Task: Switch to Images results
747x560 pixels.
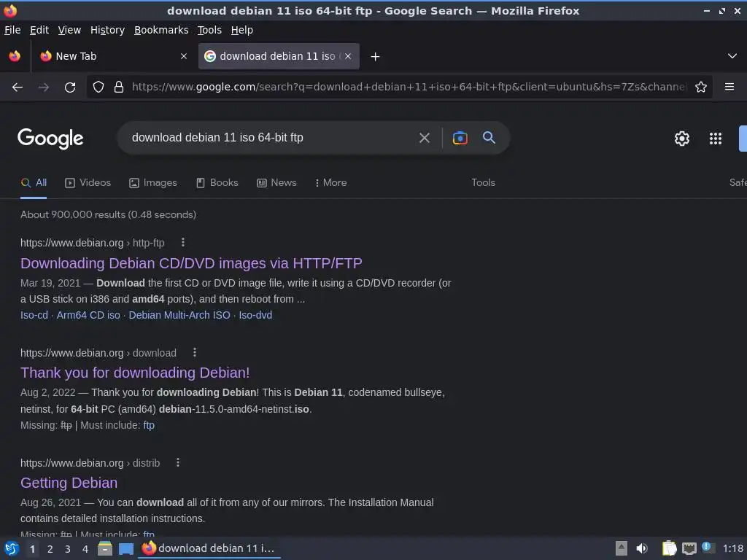Action: pos(153,183)
